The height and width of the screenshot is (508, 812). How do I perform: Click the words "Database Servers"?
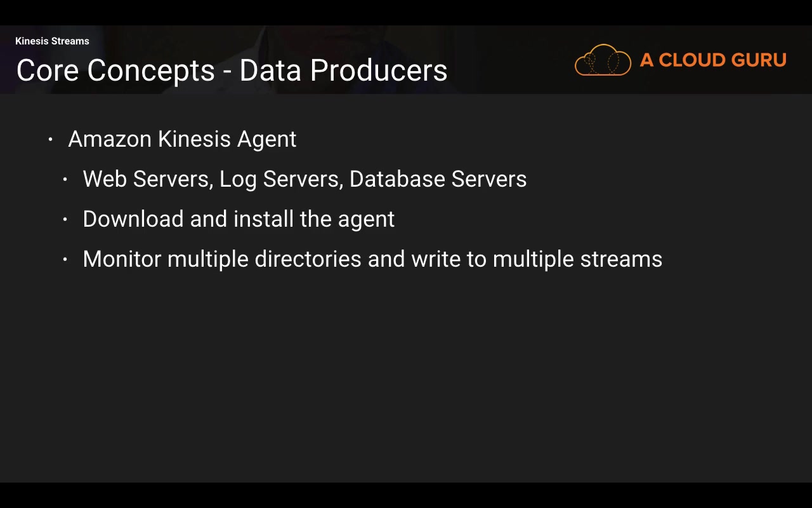coord(438,179)
